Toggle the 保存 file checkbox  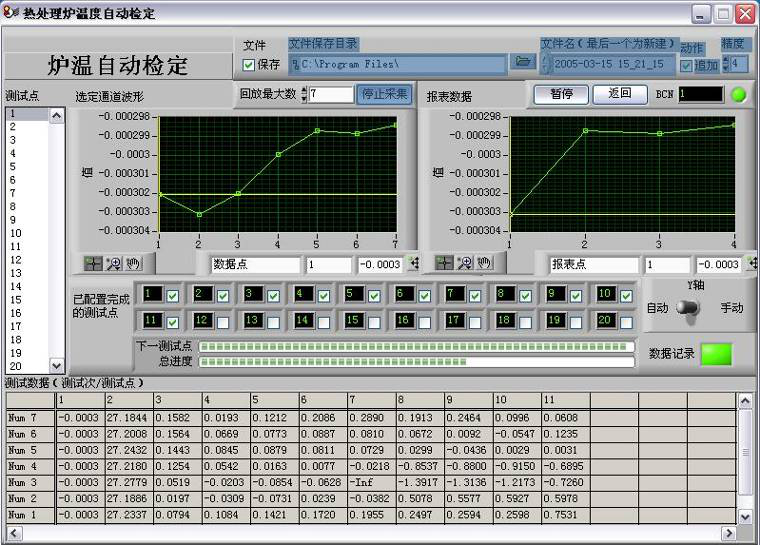click(248, 64)
